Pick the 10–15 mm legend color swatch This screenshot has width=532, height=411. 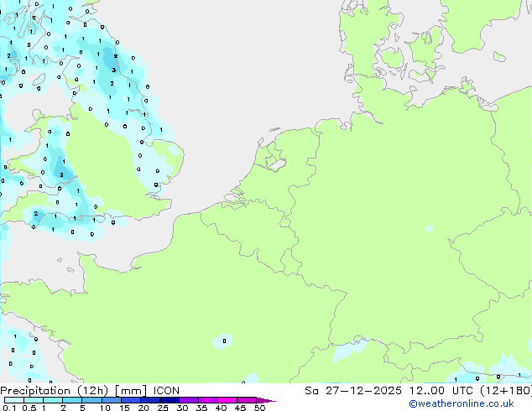point(112,400)
